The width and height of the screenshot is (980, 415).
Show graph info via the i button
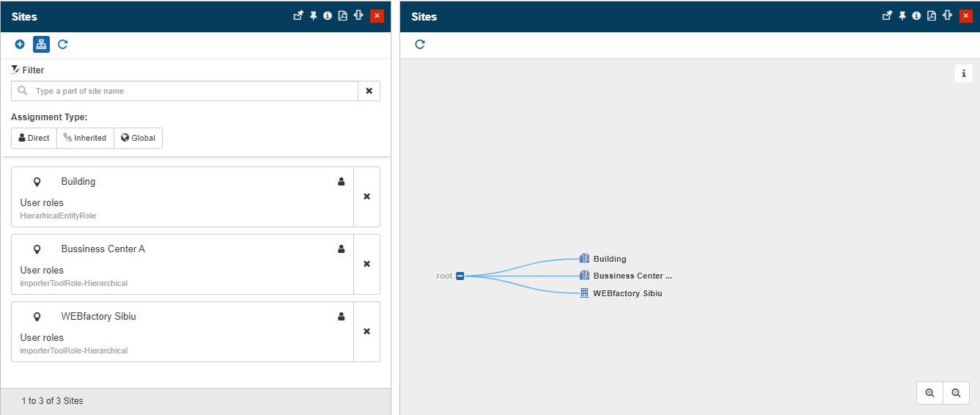coord(963,73)
